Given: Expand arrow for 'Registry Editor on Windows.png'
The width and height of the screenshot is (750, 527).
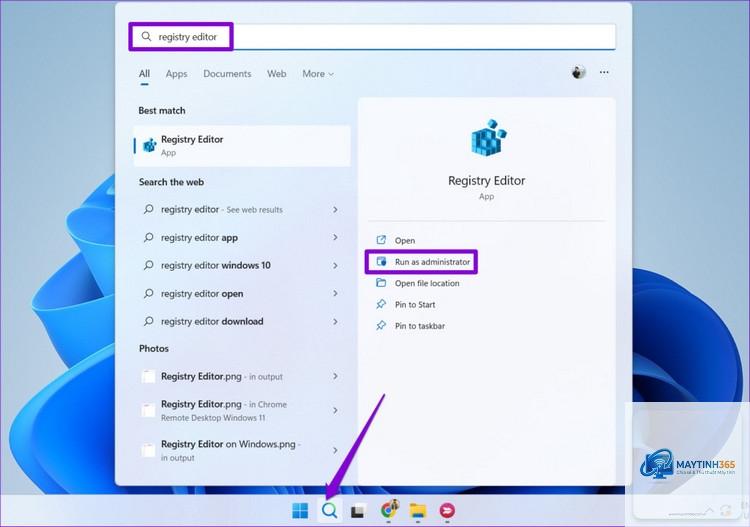Looking at the screenshot, I should [335, 450].
